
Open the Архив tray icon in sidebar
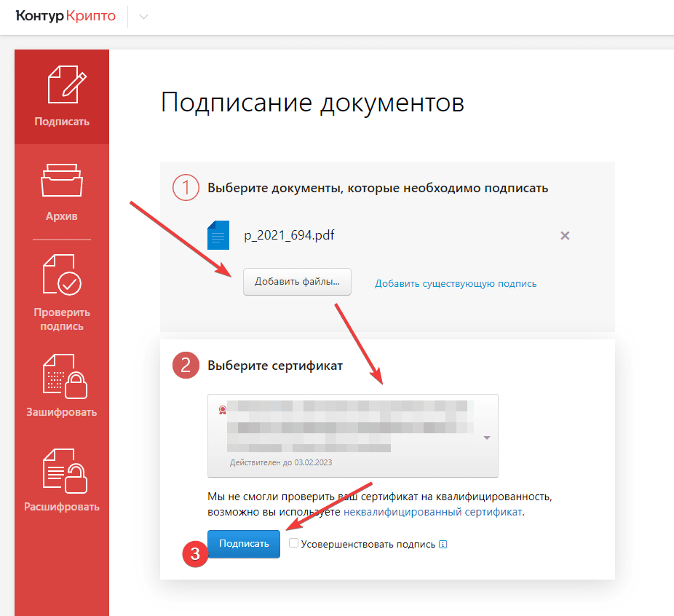(62, 180)
